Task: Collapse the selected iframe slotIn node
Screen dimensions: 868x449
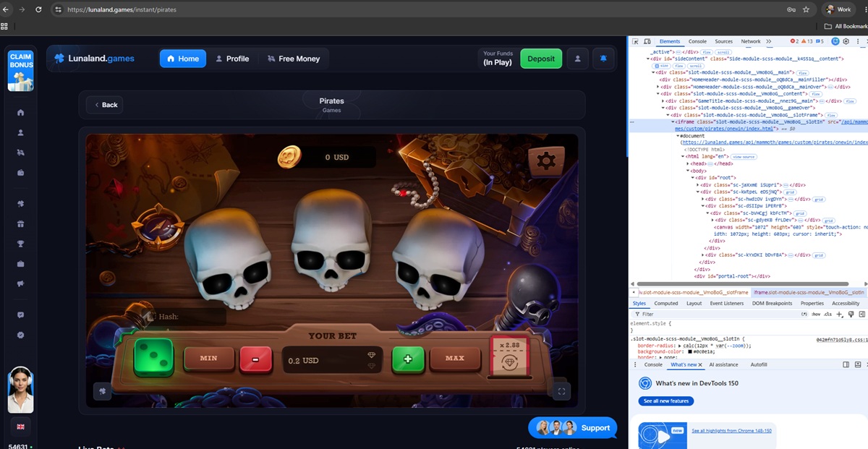Action: (672, 122)
